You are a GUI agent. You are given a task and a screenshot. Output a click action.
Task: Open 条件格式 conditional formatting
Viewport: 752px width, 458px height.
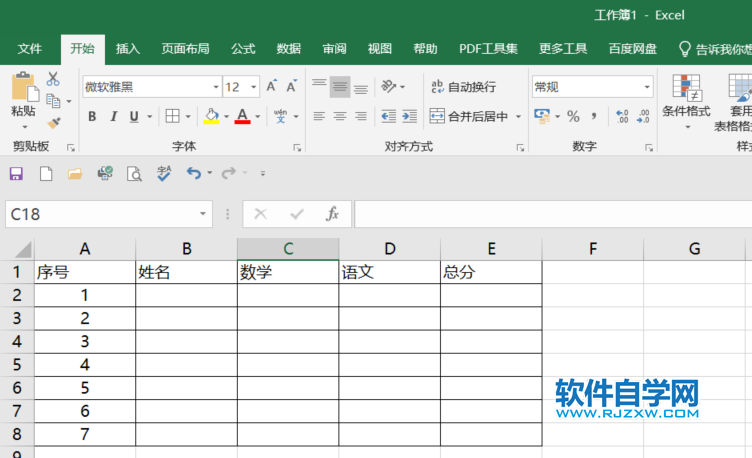686,102
